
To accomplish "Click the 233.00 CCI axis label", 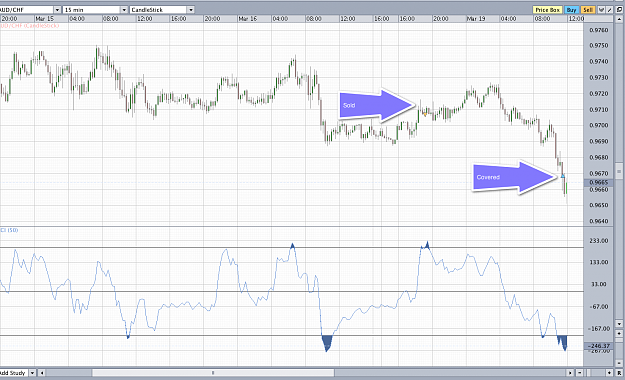I will [x=599, y=241].
